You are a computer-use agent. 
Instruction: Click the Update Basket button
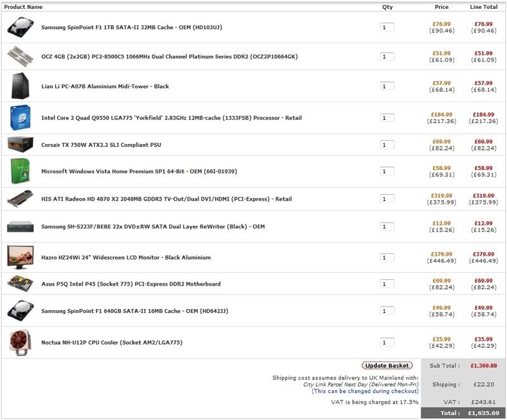(387, 365)
